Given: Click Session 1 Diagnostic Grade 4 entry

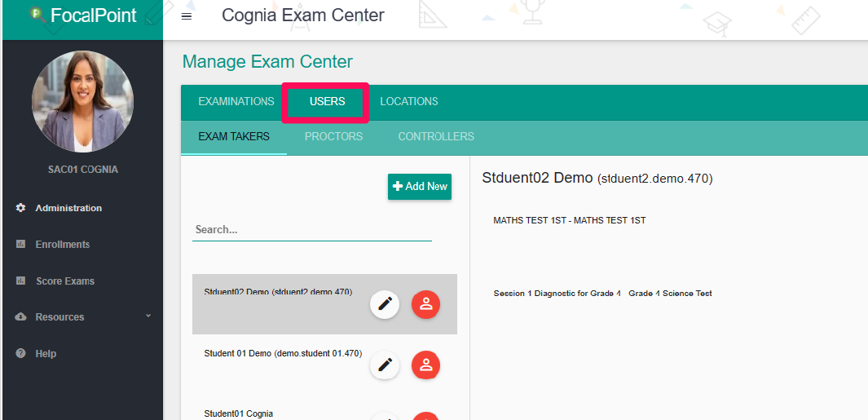Looking at the screenshot, I should coord(603,293).
